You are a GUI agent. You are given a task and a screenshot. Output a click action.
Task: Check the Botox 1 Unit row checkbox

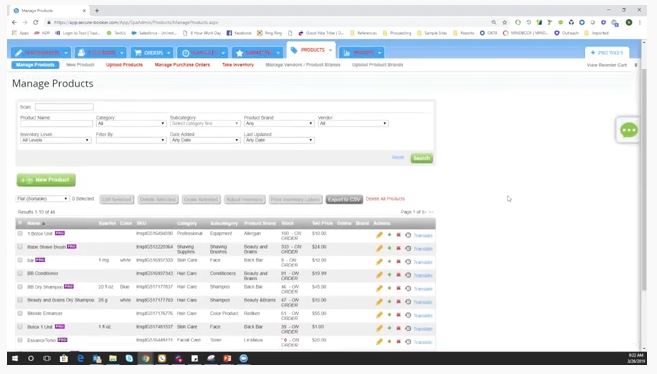click(20, 327)
